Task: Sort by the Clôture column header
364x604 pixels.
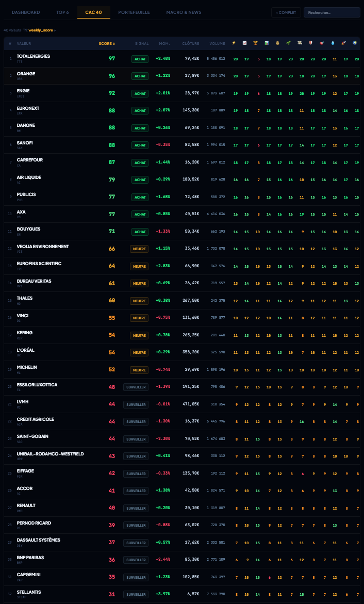Action: pos(190,43)
